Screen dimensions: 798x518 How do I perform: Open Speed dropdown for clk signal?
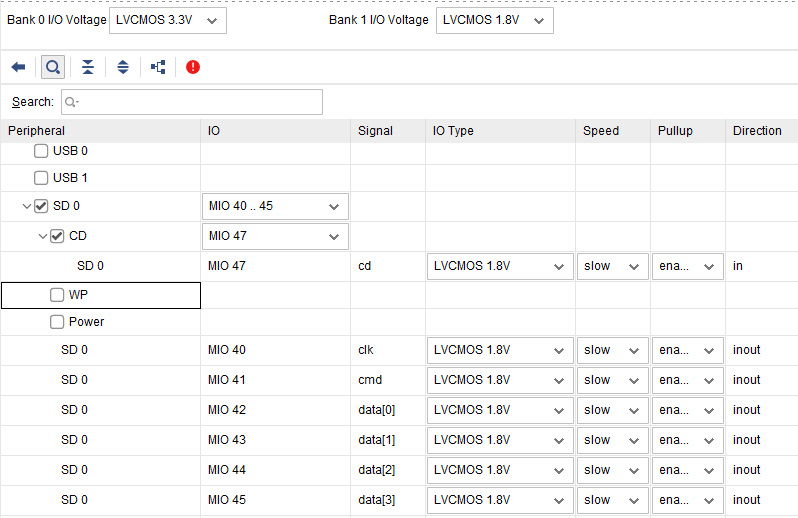(613, 351)
